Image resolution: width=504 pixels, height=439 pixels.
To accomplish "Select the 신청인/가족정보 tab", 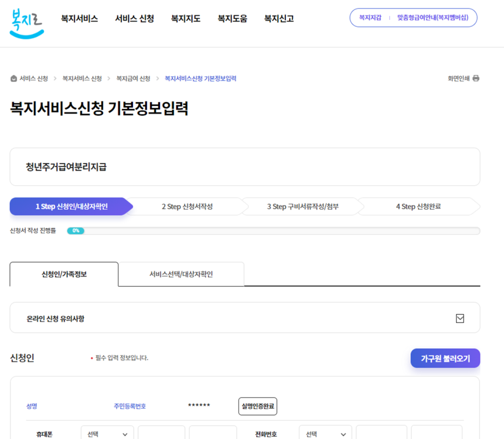I will [64, 274].
